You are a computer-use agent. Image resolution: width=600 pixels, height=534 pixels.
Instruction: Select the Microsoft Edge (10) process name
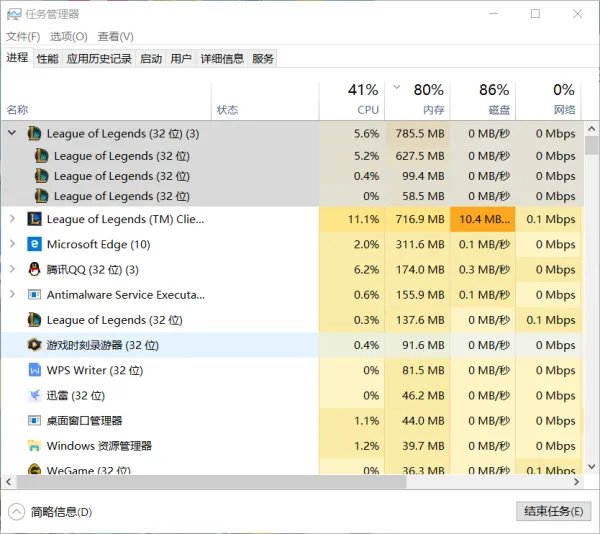pos(98,244)
